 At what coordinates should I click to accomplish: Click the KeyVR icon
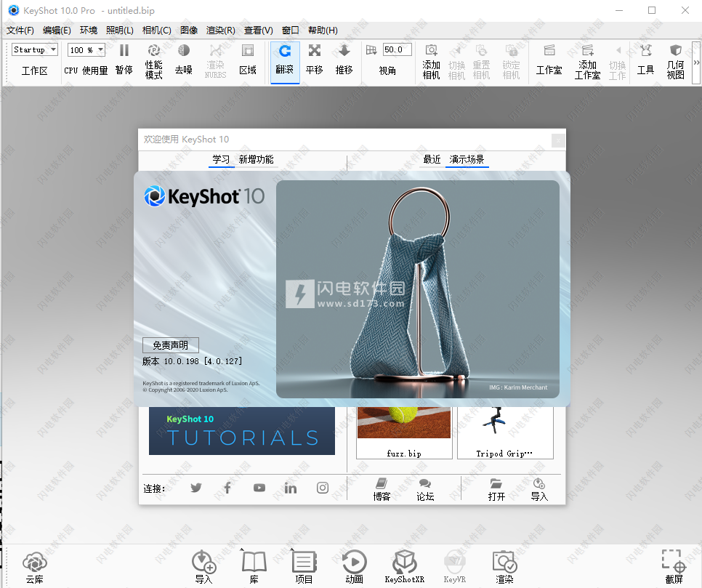(x=454, y=568)
